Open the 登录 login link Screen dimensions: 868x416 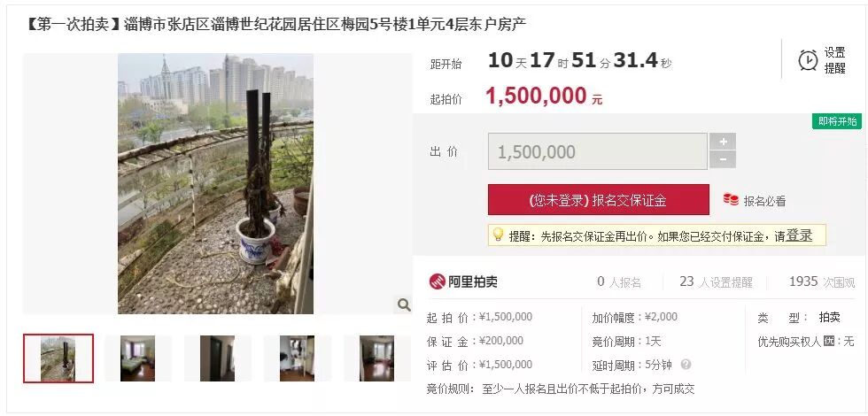[x=799, y=235]
